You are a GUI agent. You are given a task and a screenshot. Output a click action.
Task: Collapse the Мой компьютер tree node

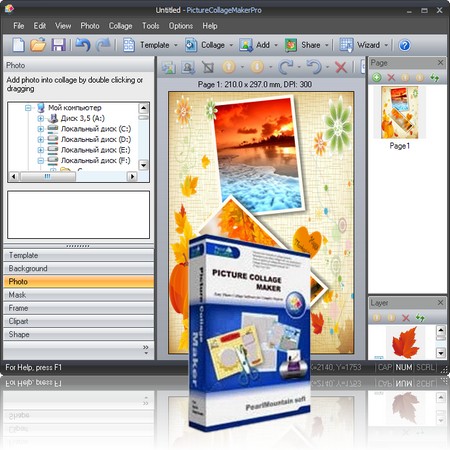pyautogui.click(x=28, y=108)
